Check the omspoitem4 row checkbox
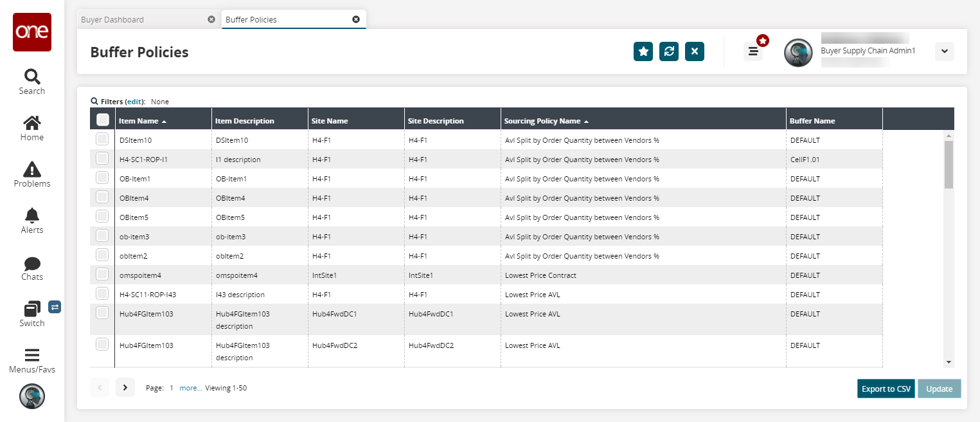The width and height of the screenshot is (980, 422). [102, 274]
